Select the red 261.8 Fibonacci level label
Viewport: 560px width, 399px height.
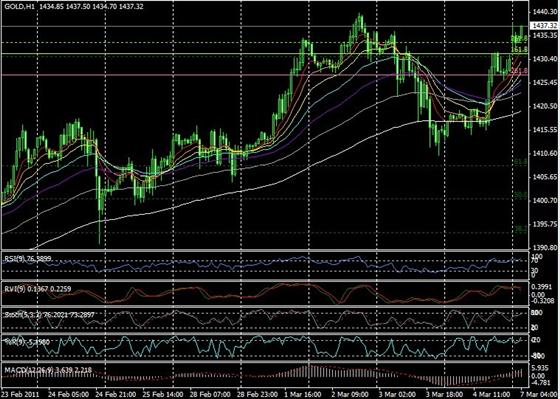pos(519,71)
